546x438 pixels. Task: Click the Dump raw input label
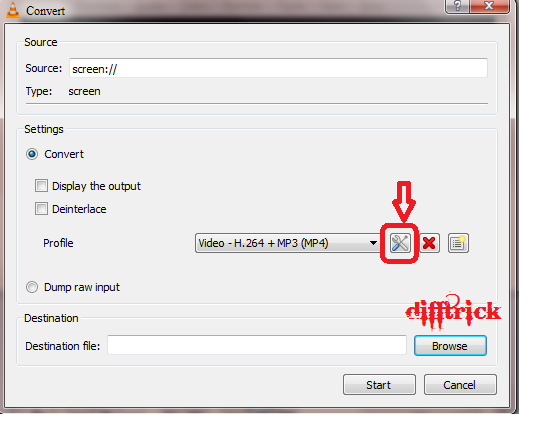[x=82, y=287]
